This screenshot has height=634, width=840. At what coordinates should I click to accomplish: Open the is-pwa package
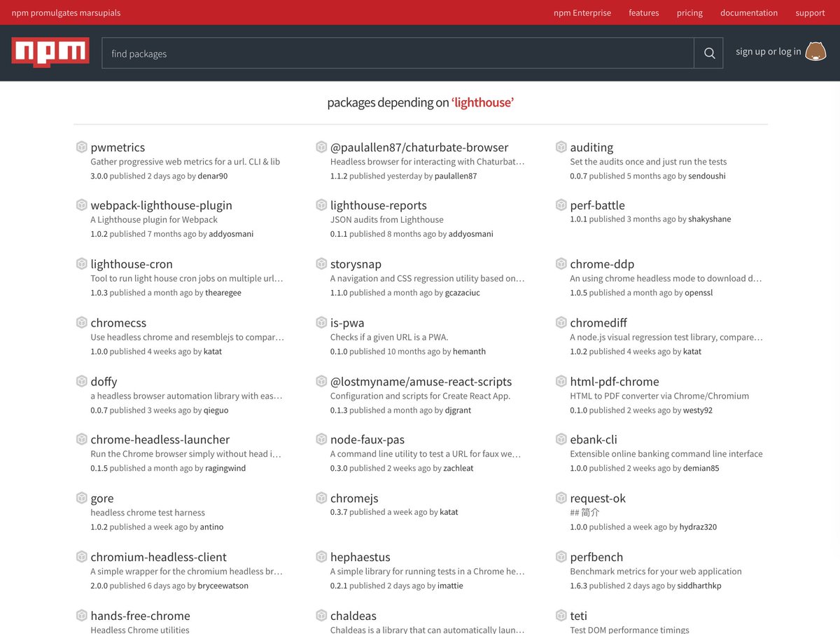(347, 323)
